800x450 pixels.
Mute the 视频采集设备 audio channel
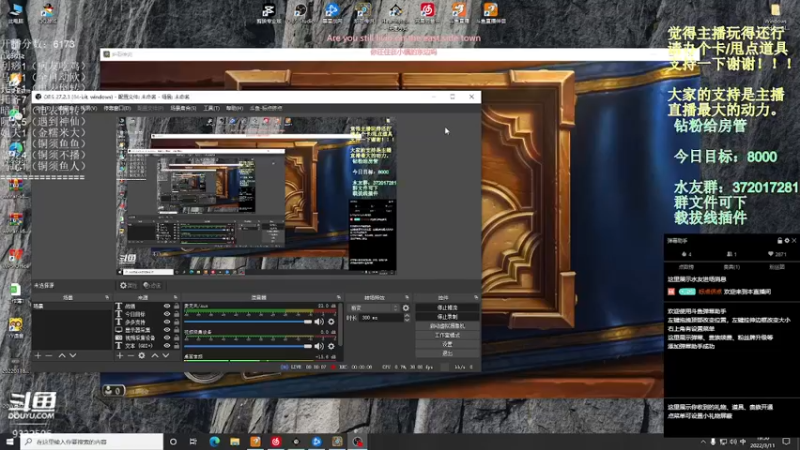pyautogui.click(x=319, y=346)
